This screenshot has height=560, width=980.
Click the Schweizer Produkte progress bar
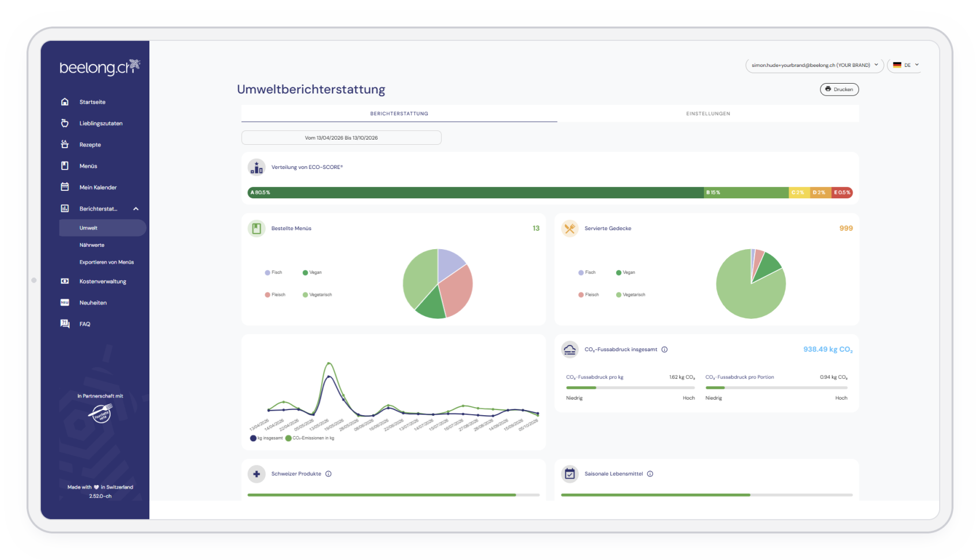(x=393, y=495)
